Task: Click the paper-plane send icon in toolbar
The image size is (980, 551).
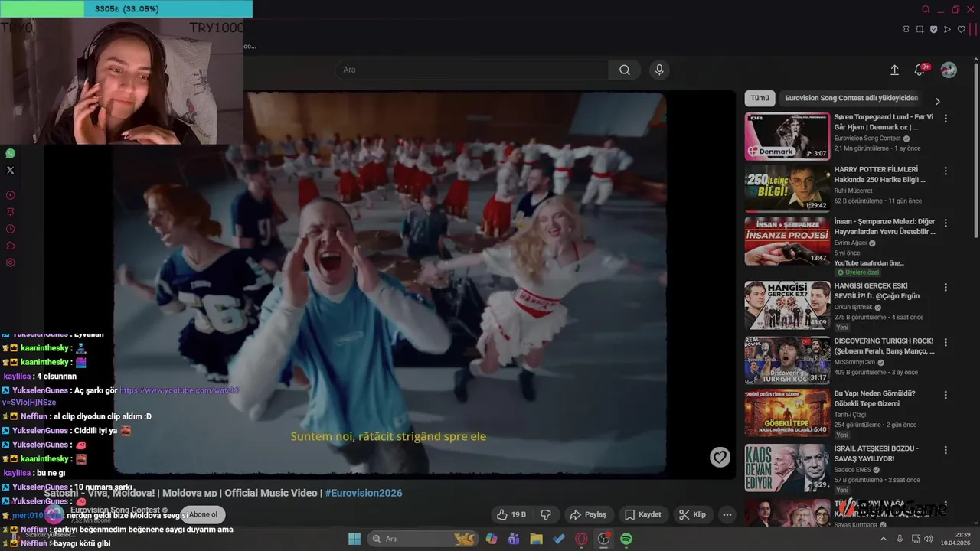Action: tap(947, 30)
